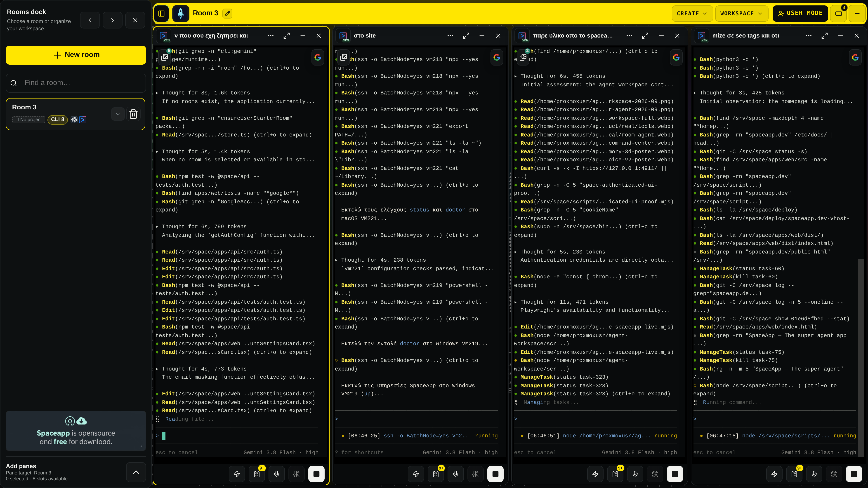868x488 pixels.
Task: Click translate icon in the third pane toolbar
Action: click(655, 474)
